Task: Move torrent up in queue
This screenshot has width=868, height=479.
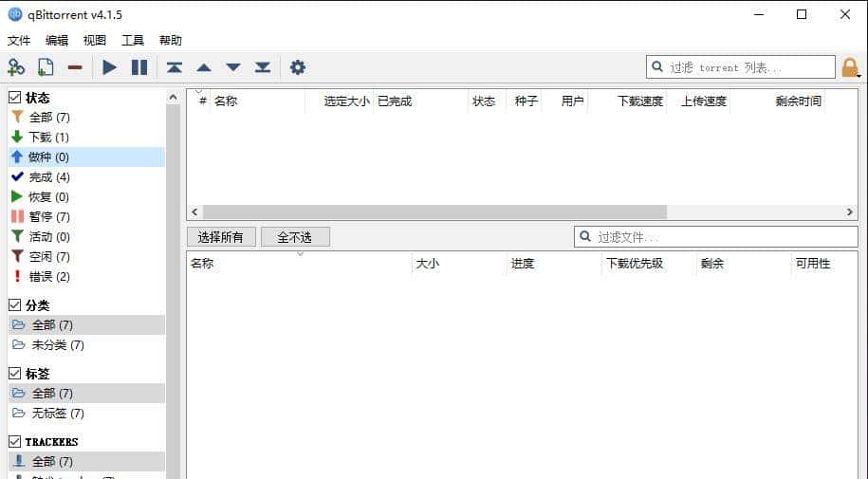Action: [x=204, y=67]
